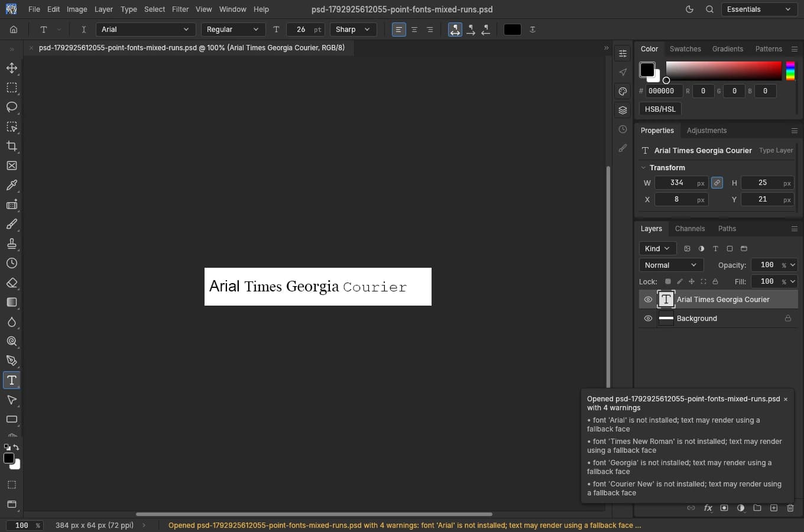Open the Essentials workspace dropdown
Screen dimensions: 804x532
click(x=759, y=9)
